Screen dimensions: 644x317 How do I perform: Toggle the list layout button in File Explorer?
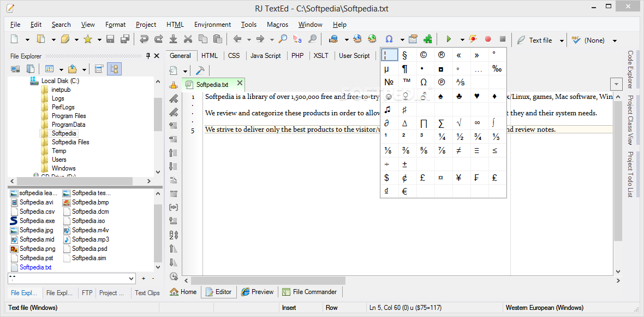(x=99, y=69)
